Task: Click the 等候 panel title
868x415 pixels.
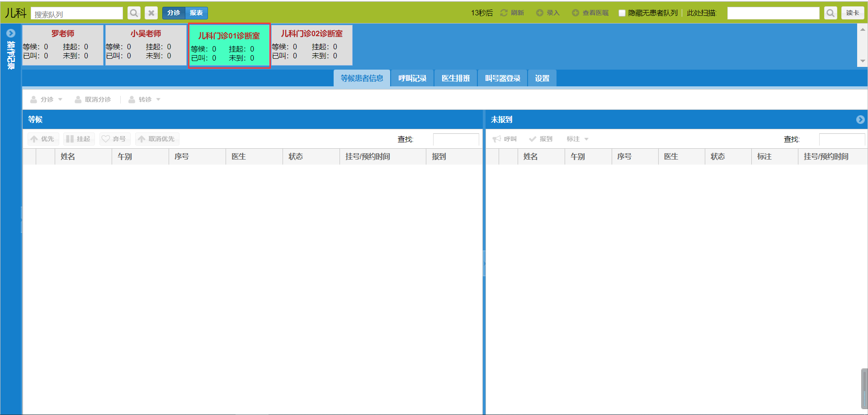Action: tap(35, 119)
